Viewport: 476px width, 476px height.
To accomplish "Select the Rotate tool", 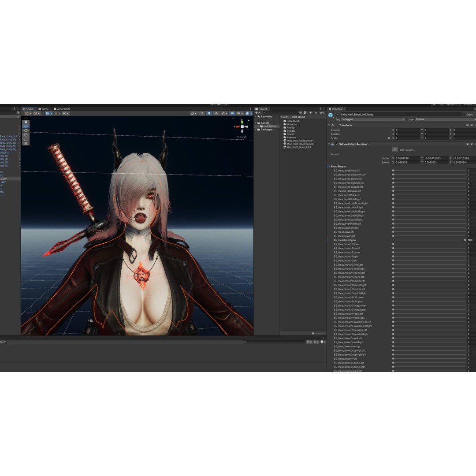I will (26, 130).
